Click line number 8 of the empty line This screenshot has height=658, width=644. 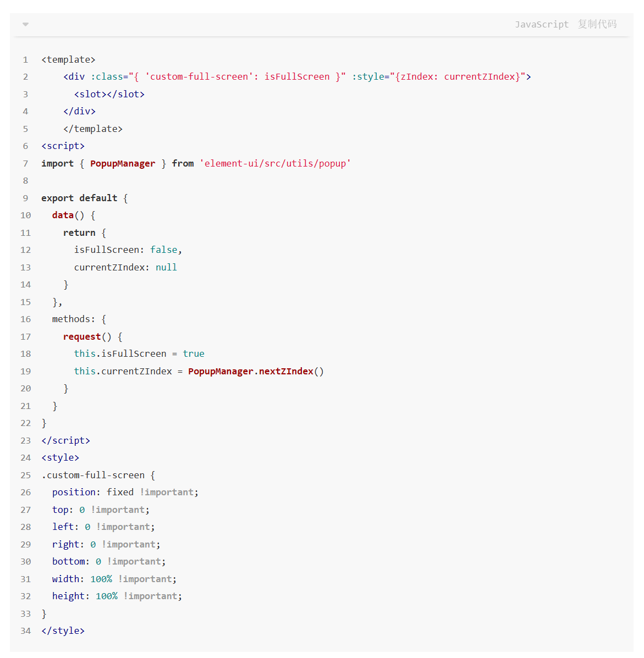26,181
